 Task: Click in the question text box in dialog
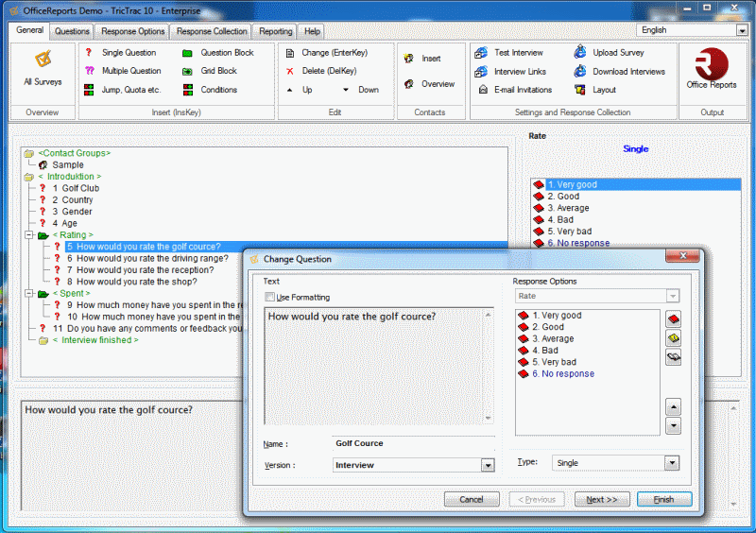click(x=378, y=367)
